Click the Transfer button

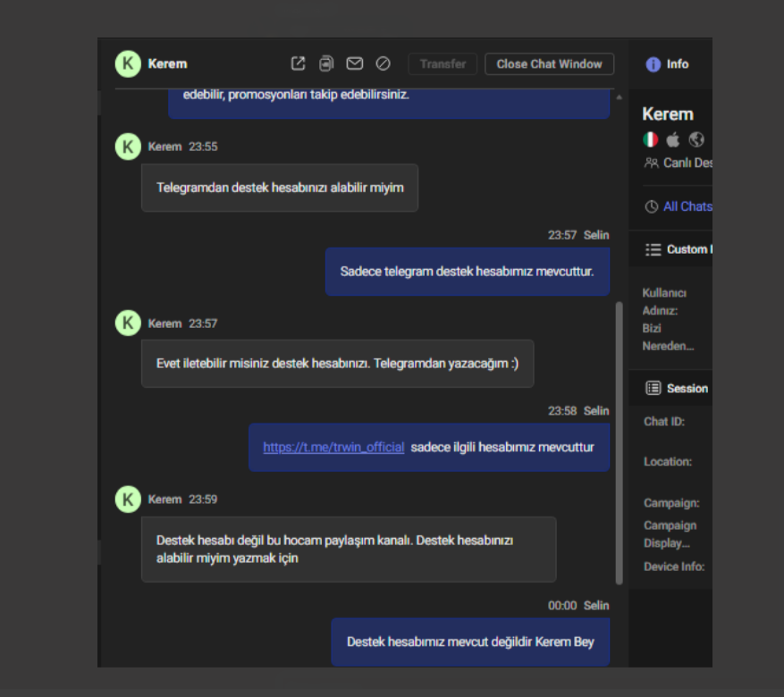[x=443, y=64]
